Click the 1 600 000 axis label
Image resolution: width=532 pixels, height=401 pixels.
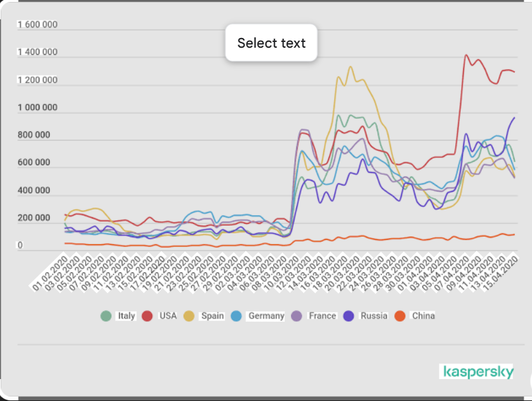37,25
